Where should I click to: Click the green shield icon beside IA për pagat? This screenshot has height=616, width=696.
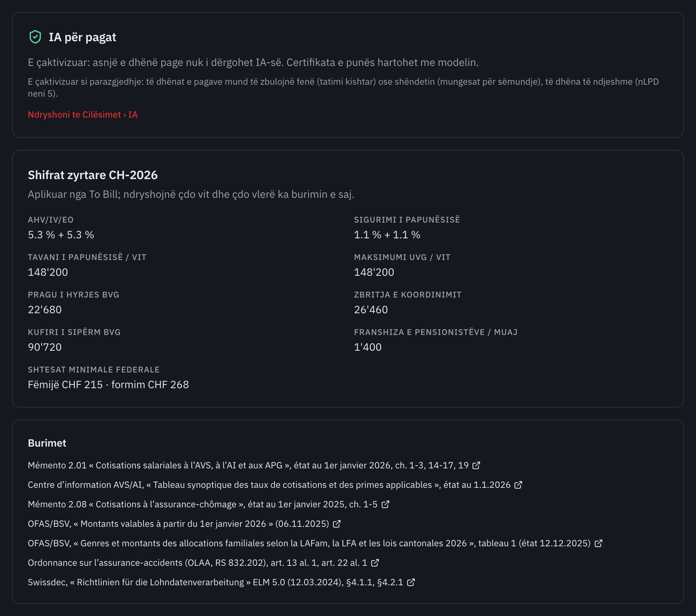[x=35, y=37]
